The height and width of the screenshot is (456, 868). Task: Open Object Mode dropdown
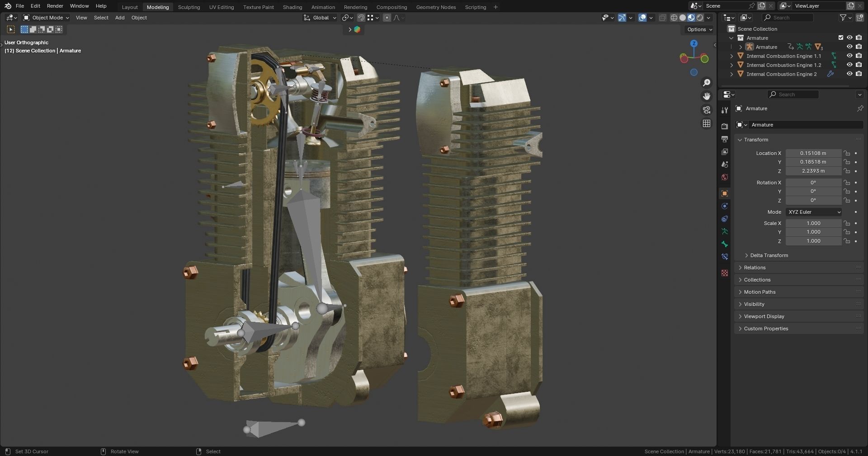coord(46,18)
